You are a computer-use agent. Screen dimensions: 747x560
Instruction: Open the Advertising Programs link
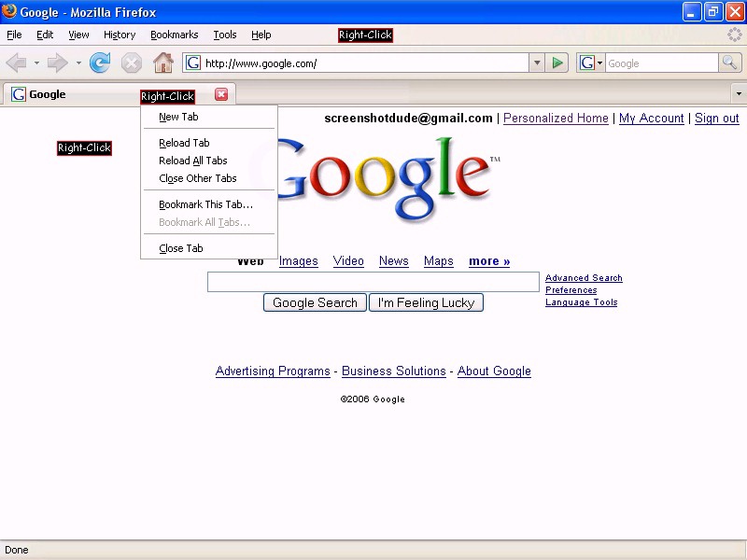coord(273,371)
